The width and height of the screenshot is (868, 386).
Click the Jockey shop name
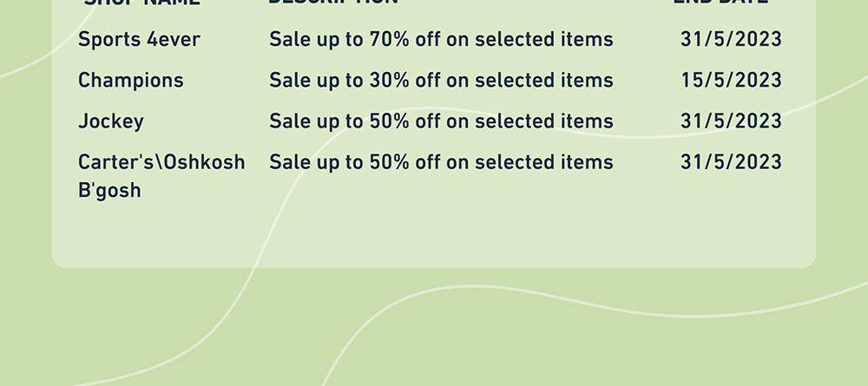coord(111,121)
